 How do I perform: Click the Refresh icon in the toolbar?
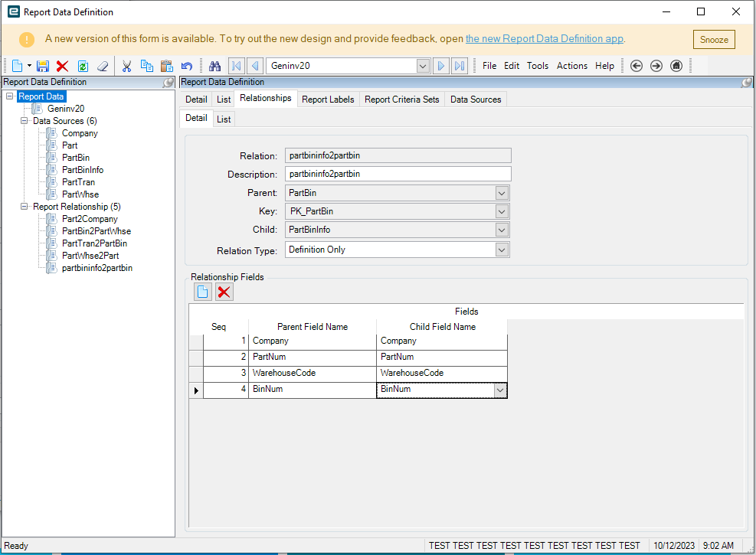(x=83, y=66)
